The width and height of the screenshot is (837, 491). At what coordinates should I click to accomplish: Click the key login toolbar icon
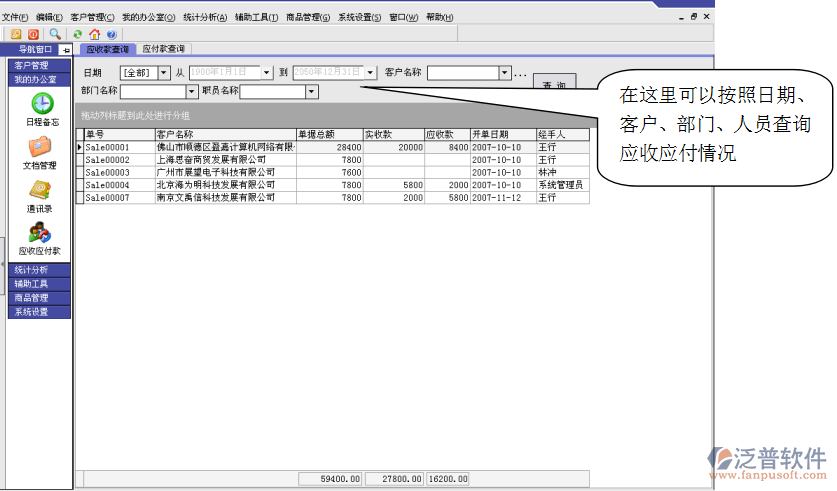(x=16, y=34)
